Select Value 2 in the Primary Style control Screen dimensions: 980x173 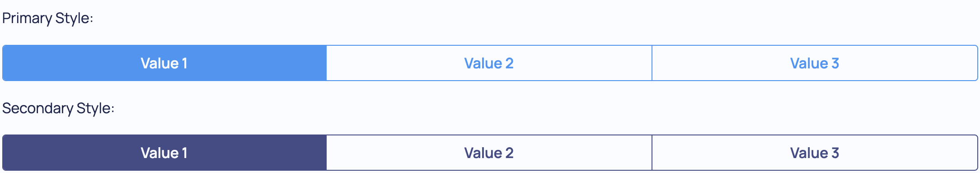point(489,63)
